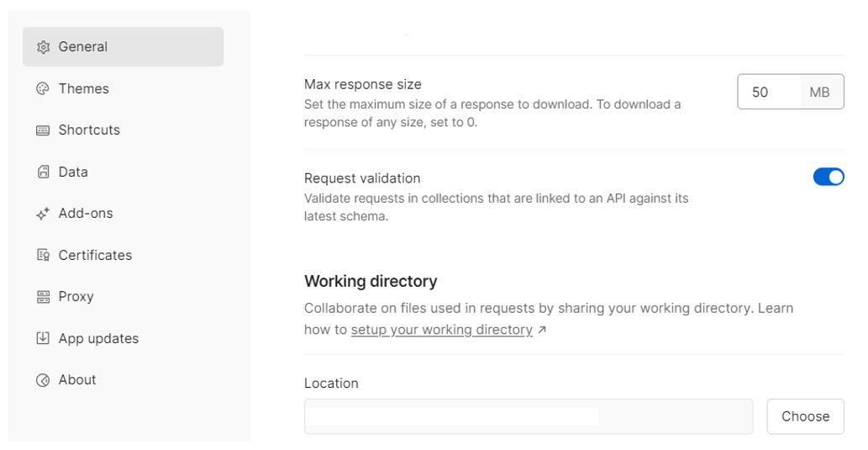The width and height of the screenshot is (868, 450).
Task: Click the App updates download icon
Action: 43,338
